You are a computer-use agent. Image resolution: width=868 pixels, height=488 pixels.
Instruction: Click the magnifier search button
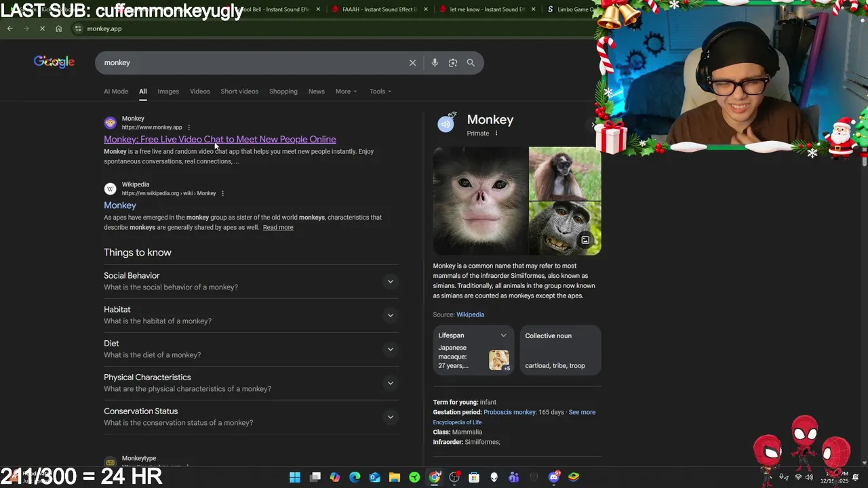pyautogui.click(x=471, y=62)
